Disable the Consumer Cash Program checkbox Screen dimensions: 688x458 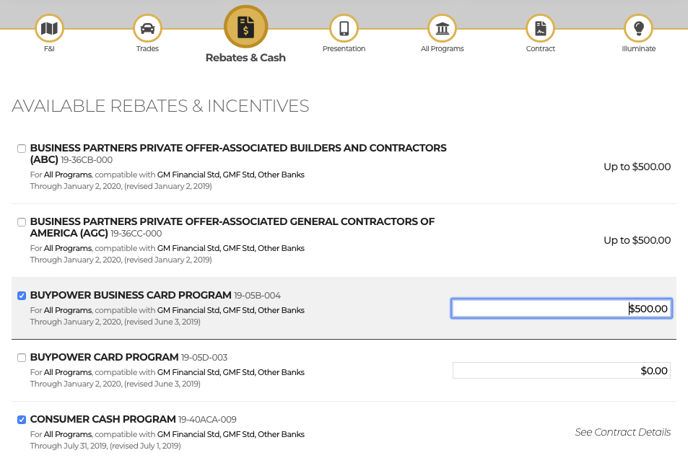(21, 420)
